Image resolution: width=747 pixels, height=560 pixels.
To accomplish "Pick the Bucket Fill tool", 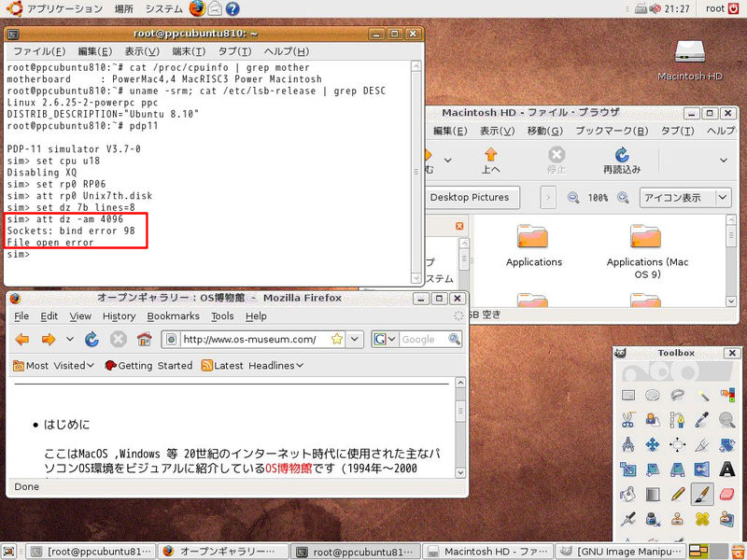I will 627,495.
